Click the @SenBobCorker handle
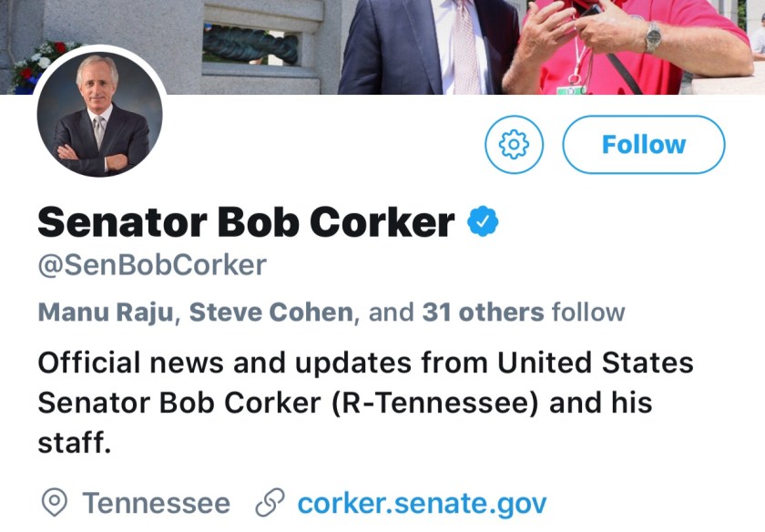This screenshot has height=532, width=765. (152, 265)
